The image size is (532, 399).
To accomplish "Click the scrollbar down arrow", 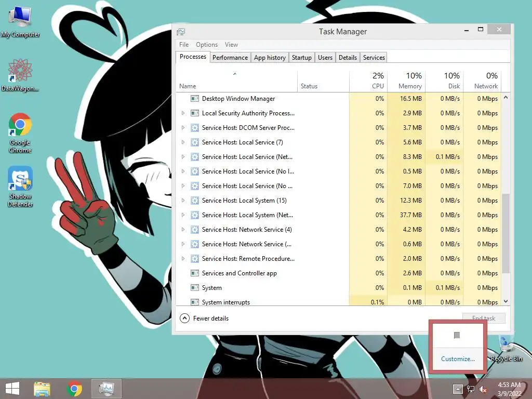I will (506, 301).
